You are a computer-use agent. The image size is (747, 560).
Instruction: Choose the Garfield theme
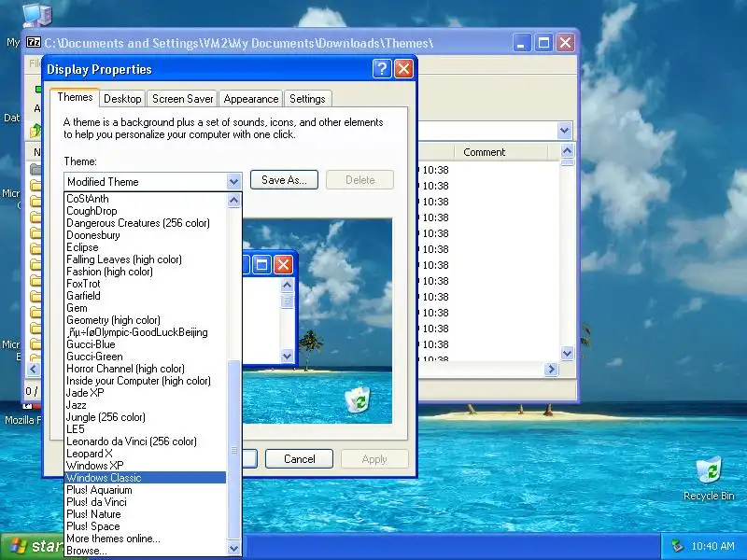(x=146, y=296)
